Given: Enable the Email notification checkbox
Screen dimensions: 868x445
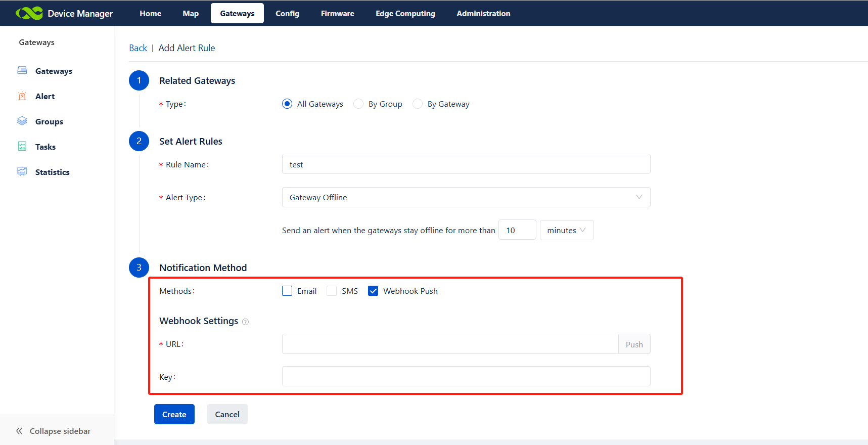Looking at the screenshot, I should 287,291.
